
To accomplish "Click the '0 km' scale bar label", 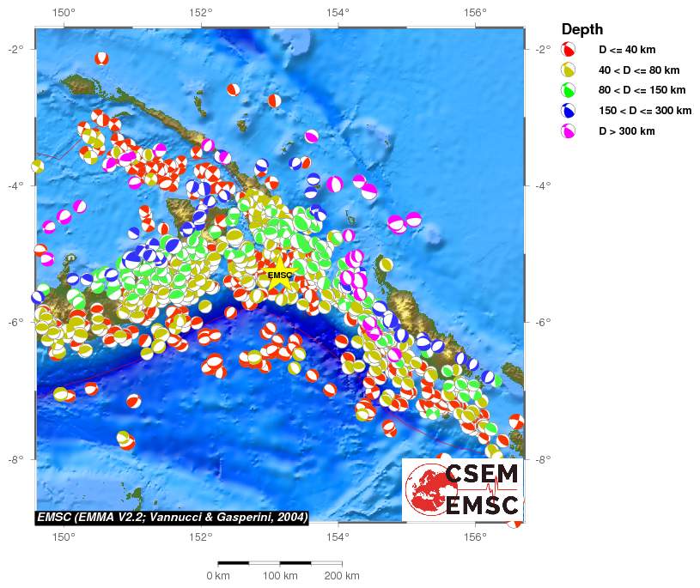I will point(218,575).
